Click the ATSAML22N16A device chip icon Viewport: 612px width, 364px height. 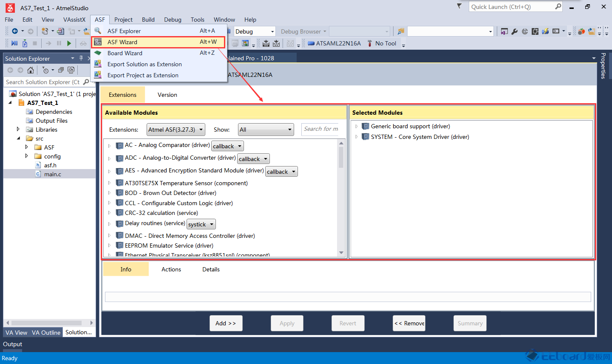(311, 43)
